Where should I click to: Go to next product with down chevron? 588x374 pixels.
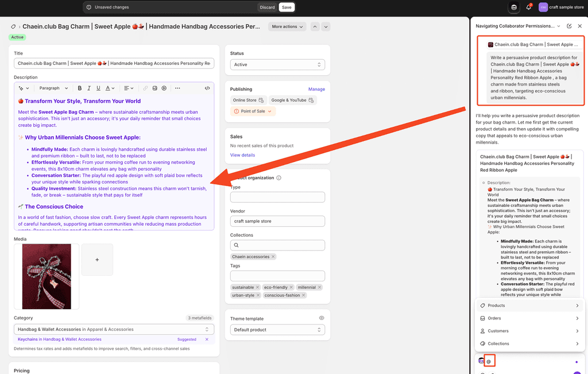326,26
